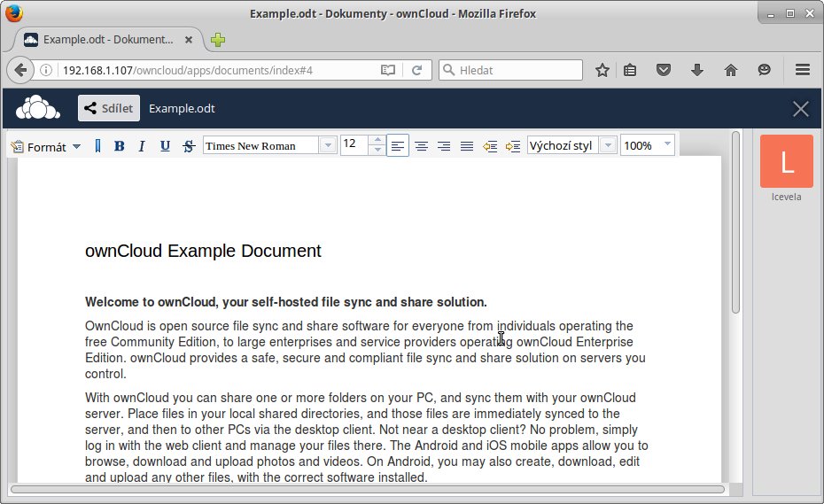
Task: Open the ownCloud logo home
Action: tap(38, 108)
